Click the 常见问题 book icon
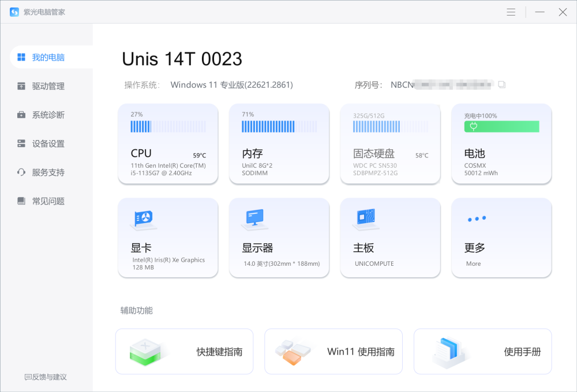The width and height of the screenshot is (577, 392). coord(21,201)
